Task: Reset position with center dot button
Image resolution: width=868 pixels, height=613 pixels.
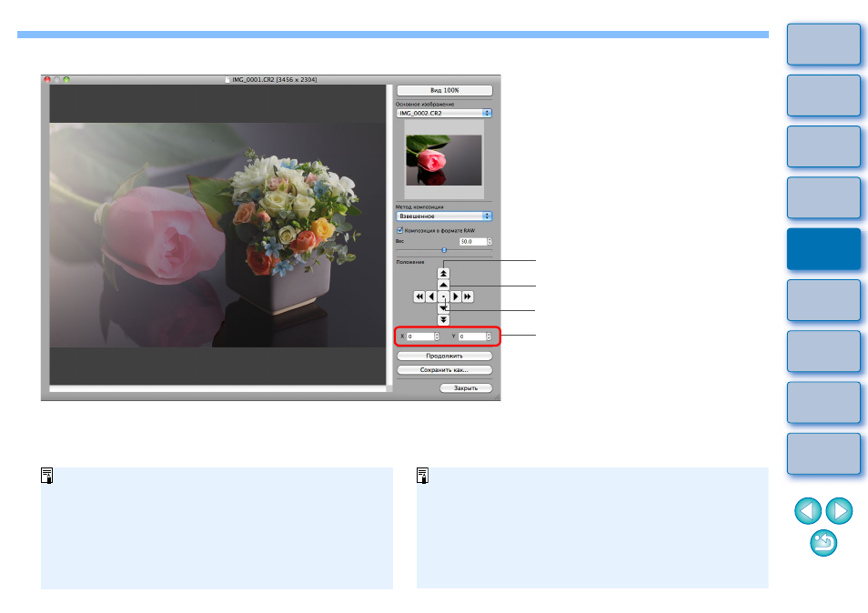Action: [443, 297]
